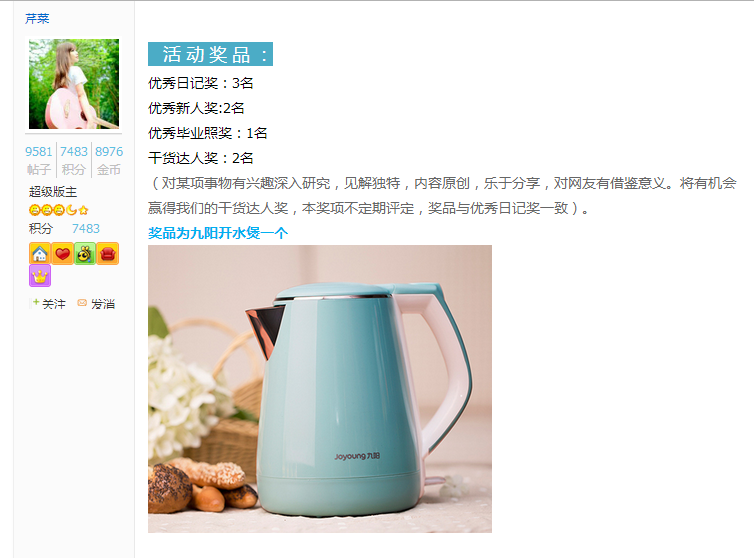Click the green plus icon beside 关注
754x558 pixels.
pos(36,302)
